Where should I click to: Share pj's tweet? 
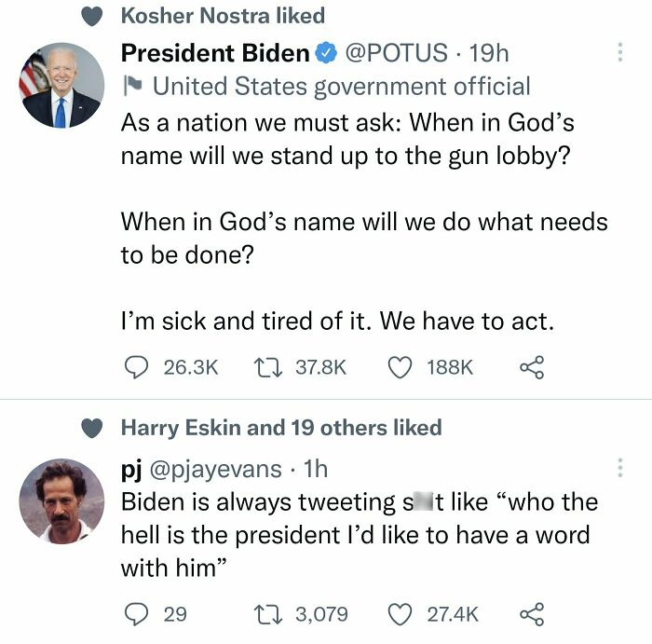point(531,614)
